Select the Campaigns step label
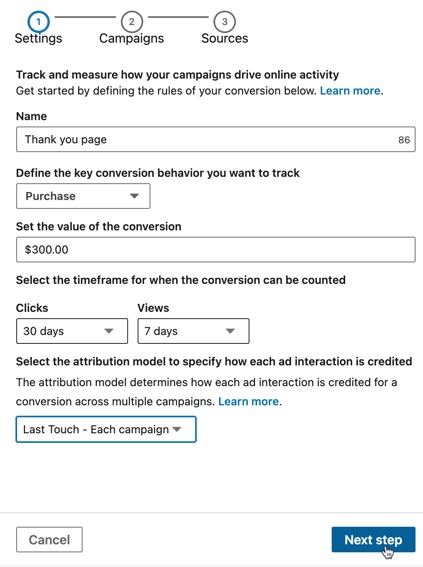Screen dimensions: 423x567 (132, 38)
